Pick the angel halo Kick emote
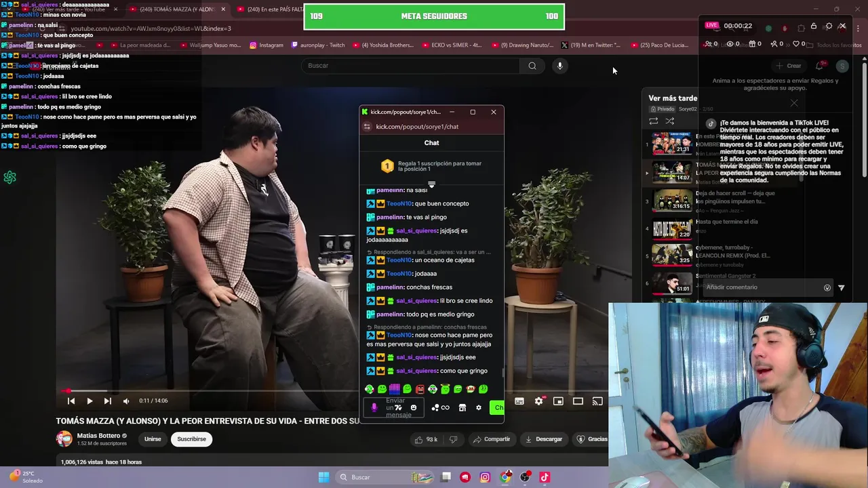The image size is (868, 488). tap(446, 389)
